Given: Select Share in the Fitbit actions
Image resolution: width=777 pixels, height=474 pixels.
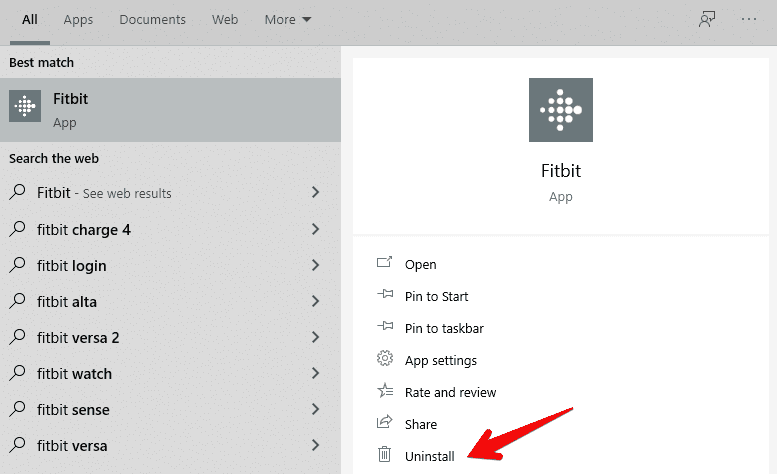Looking at the screenshot, I should pyautogui.click(x=421, y=424).
